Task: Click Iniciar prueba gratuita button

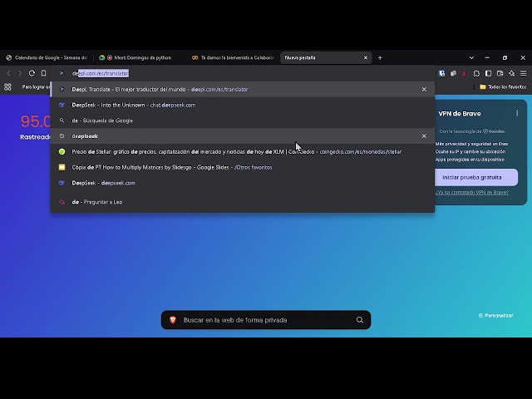Action: (x=475, y=177)
